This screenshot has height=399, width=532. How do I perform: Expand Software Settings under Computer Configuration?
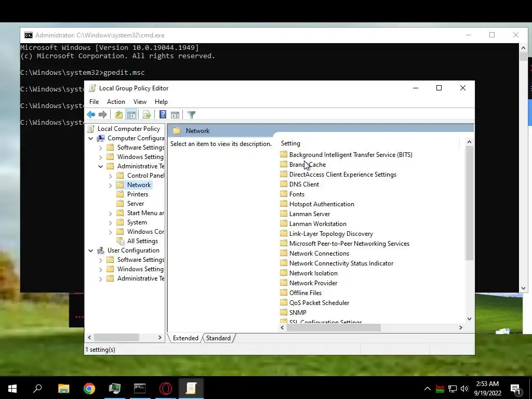click(100, 148)
